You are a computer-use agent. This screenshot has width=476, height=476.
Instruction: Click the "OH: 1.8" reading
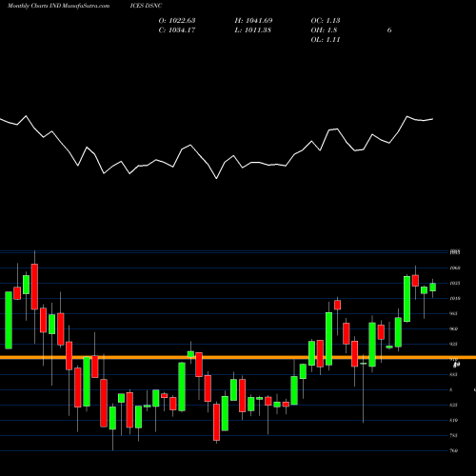click(x=324, y=30)
